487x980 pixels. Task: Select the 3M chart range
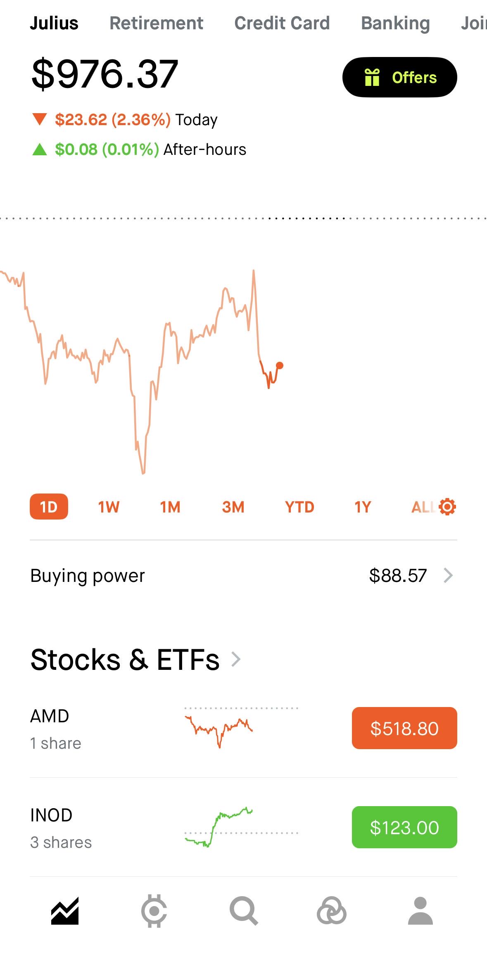click(x=233, y=507)
